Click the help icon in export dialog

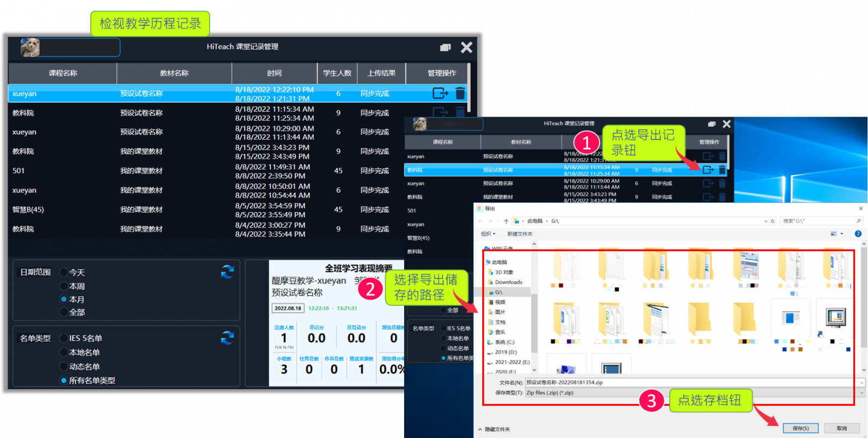pyautogui.click(x=858, y=234)
